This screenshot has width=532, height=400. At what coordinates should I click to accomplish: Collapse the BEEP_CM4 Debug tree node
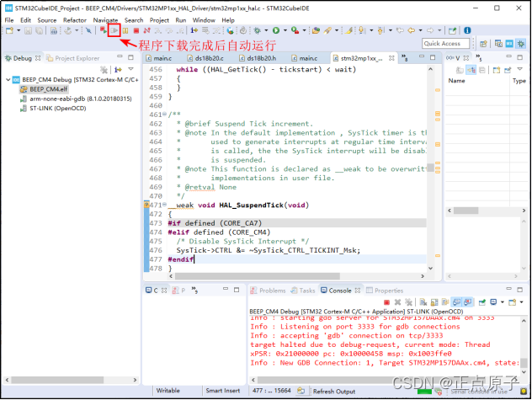tap(8, 80)
